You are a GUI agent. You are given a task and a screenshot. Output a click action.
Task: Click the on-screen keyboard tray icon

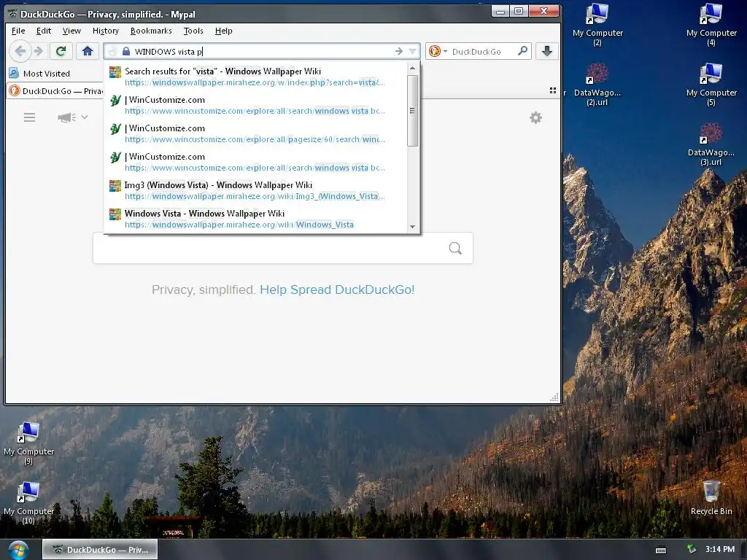click(661, 550)
